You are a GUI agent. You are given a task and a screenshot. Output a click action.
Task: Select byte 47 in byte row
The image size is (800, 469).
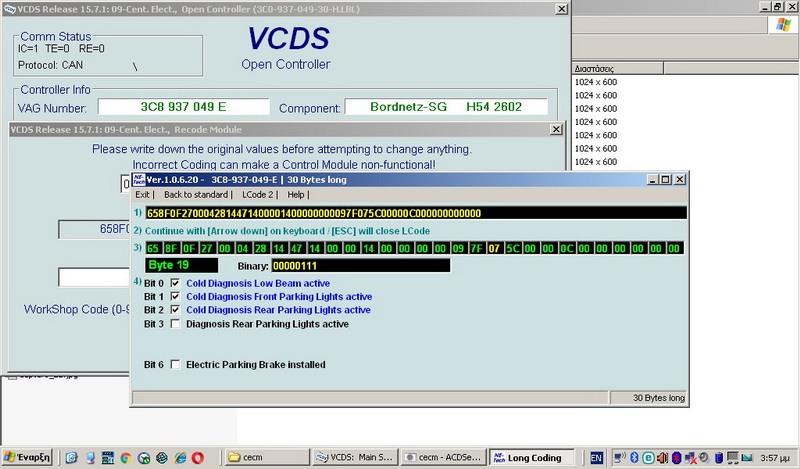tap(296, 249)
